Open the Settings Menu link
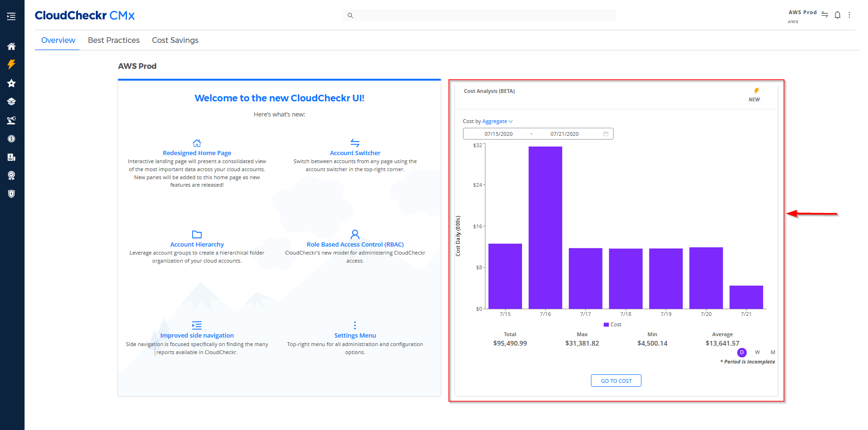The height and width of the screenshot is (430, 868). coord(355,335)
